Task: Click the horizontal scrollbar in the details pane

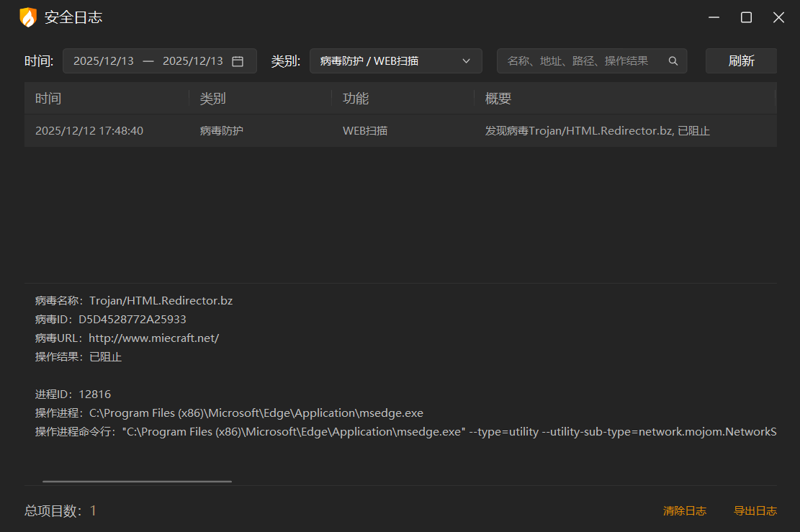Action: (x=137, y=481)
